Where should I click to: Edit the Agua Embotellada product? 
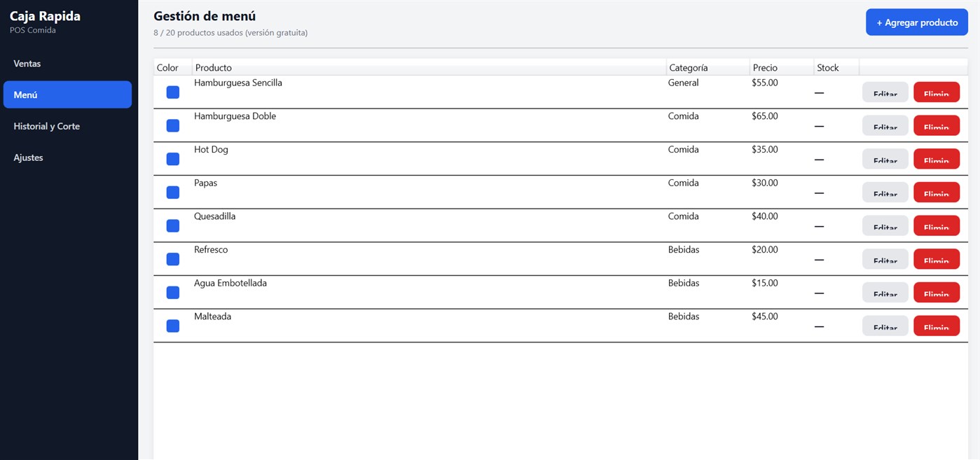(885, 293)
